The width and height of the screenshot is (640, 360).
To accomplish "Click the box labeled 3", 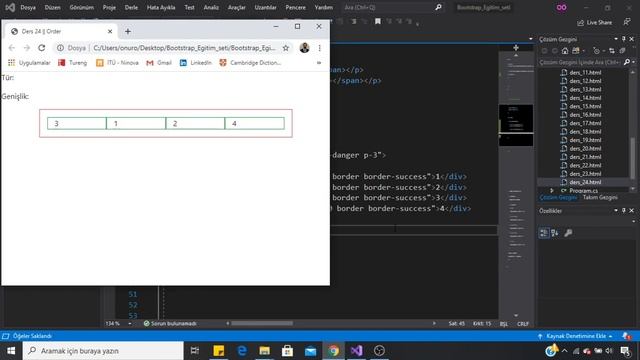I will 77,123.
